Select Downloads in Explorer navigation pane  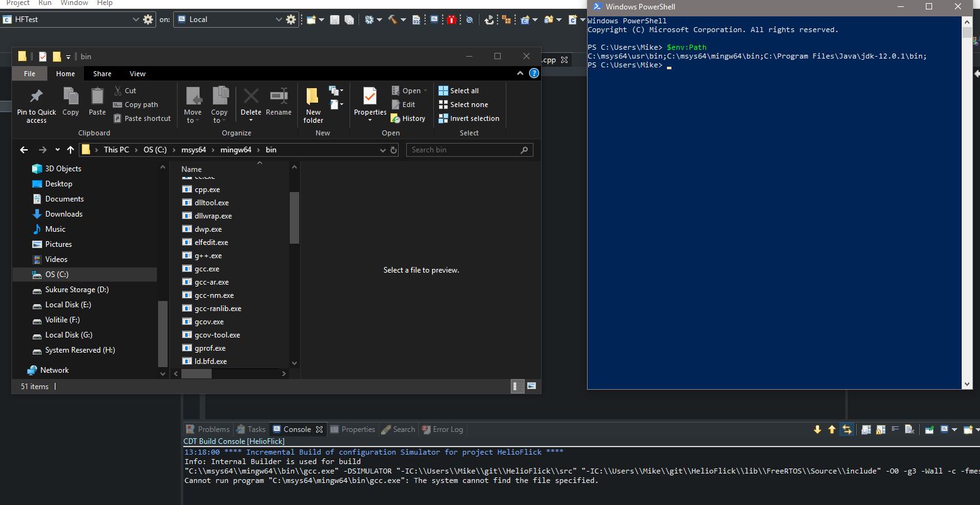click(64, 214)
